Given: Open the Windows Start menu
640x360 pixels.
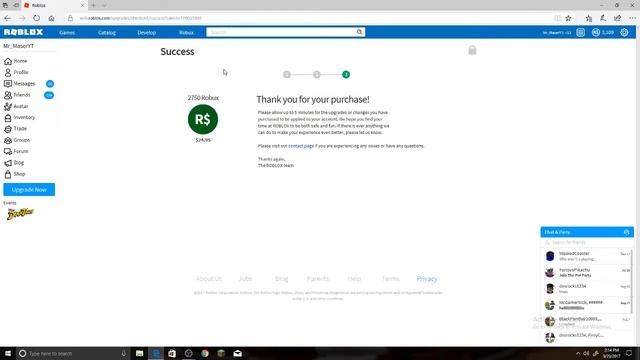Looking at the screenshot, I should click(x=7, y=353).
